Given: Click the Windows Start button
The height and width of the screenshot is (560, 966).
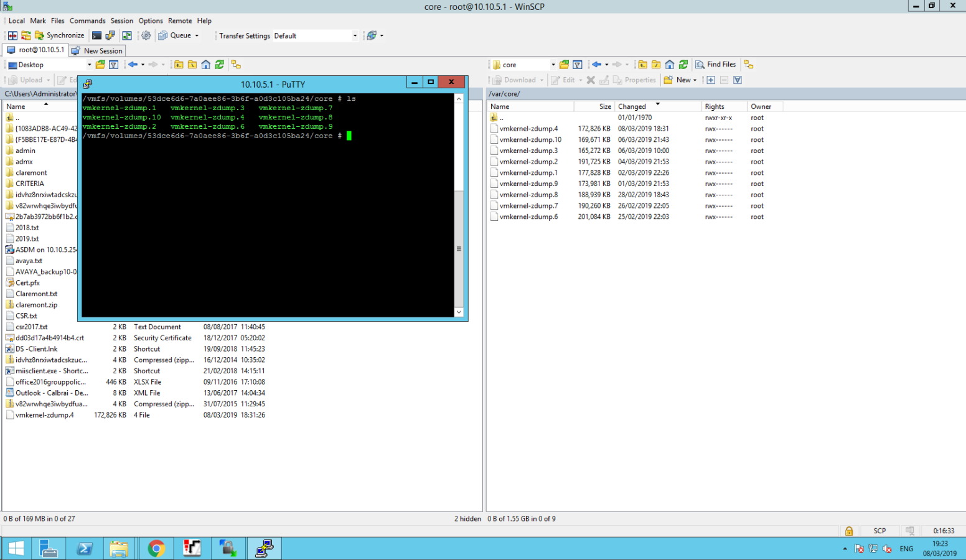Looking at the screenshot, I should click(16, 549).
